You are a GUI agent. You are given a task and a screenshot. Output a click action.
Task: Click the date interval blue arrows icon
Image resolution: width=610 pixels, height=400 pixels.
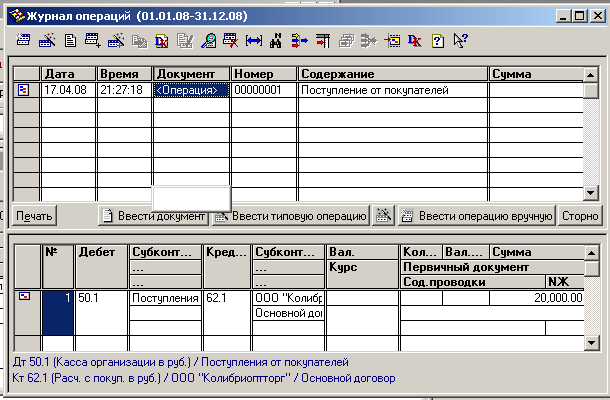[254, 40]
